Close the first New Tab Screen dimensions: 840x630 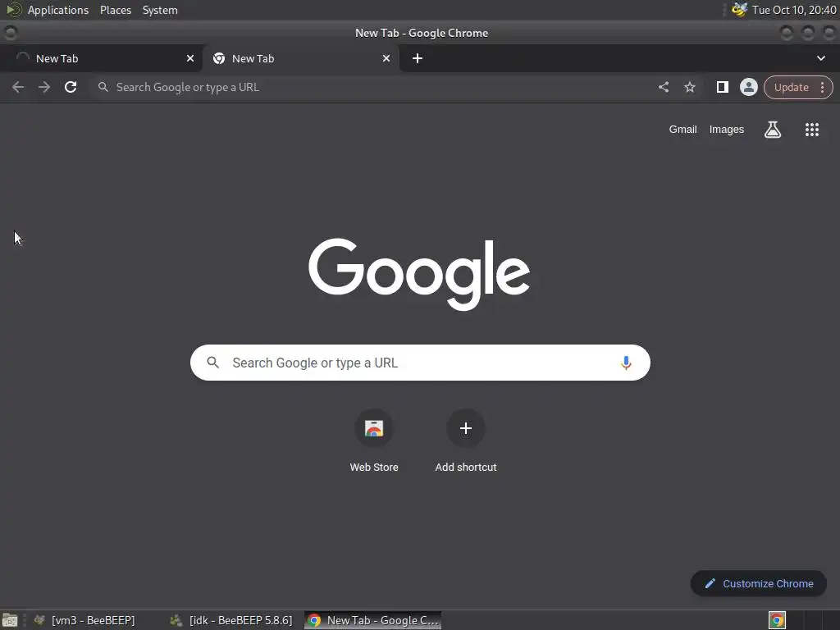190,58
